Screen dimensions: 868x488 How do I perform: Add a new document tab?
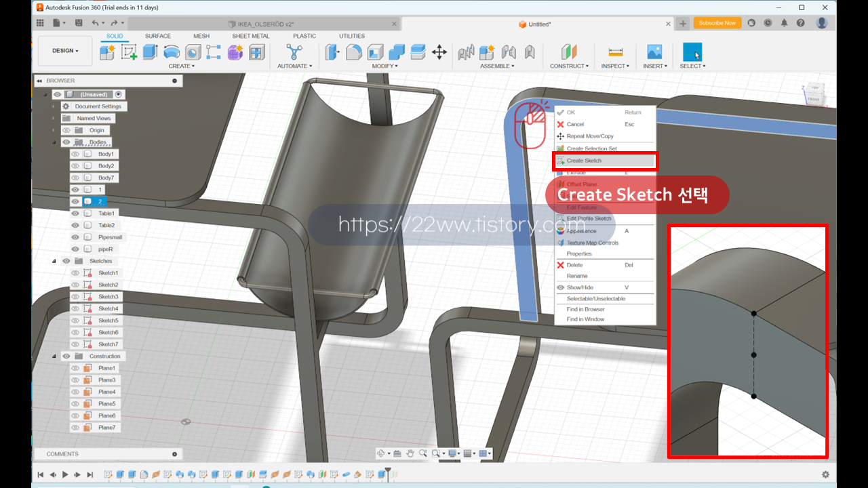click(683, 24)
